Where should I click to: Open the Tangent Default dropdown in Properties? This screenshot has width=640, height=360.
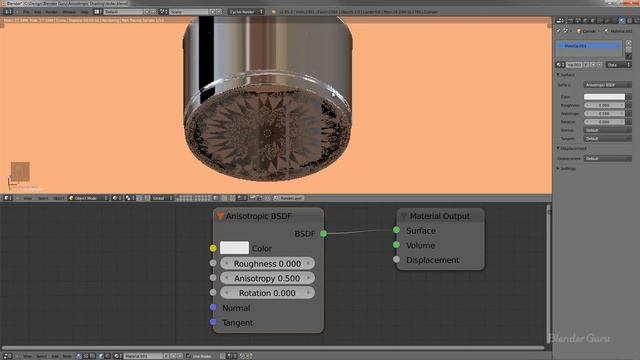pyautogui.click(x=607, y=139)
